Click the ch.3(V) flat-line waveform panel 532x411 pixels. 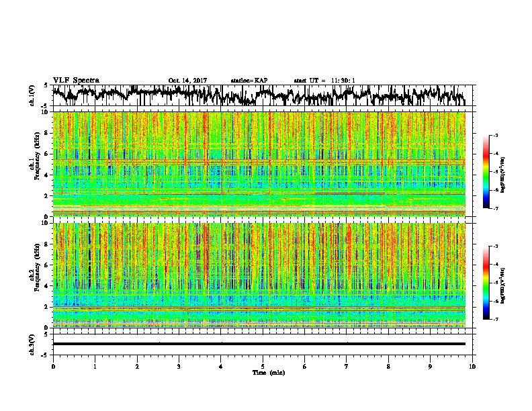263,345
